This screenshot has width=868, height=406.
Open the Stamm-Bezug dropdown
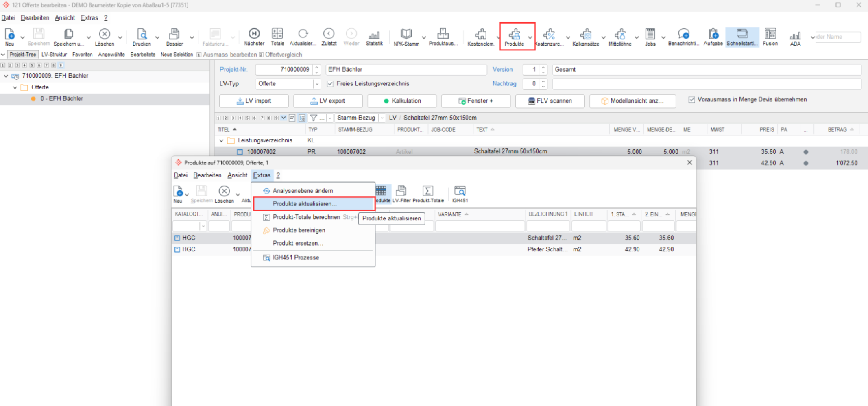(x=382, y=118)
